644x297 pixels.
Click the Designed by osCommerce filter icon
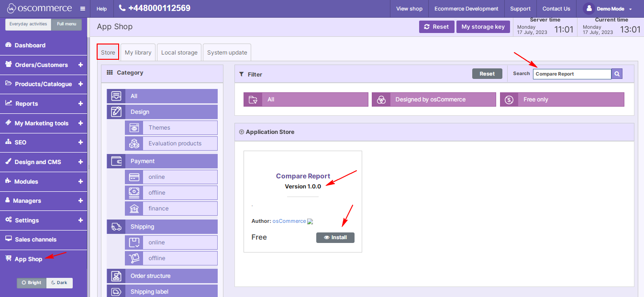[381, 99]
